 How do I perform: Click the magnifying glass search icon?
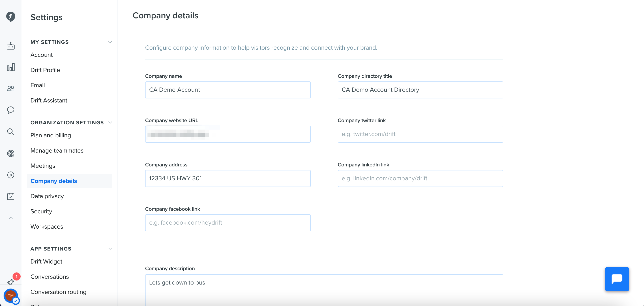click(11, 132)
